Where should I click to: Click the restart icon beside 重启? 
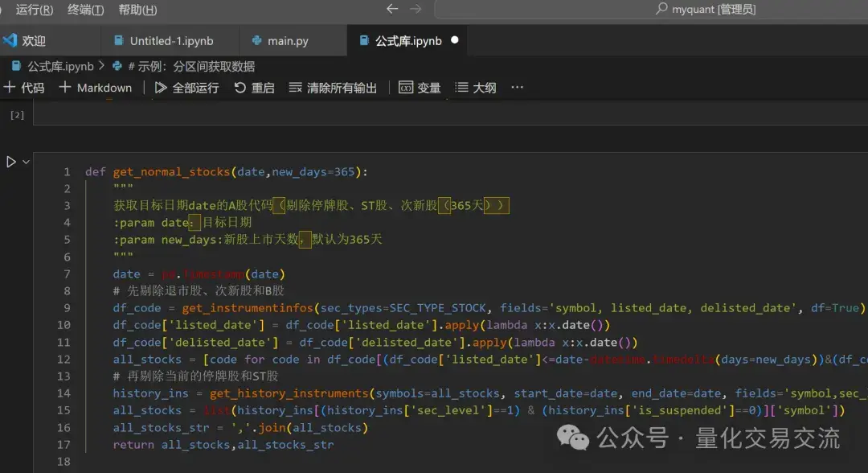coord(240,88)
